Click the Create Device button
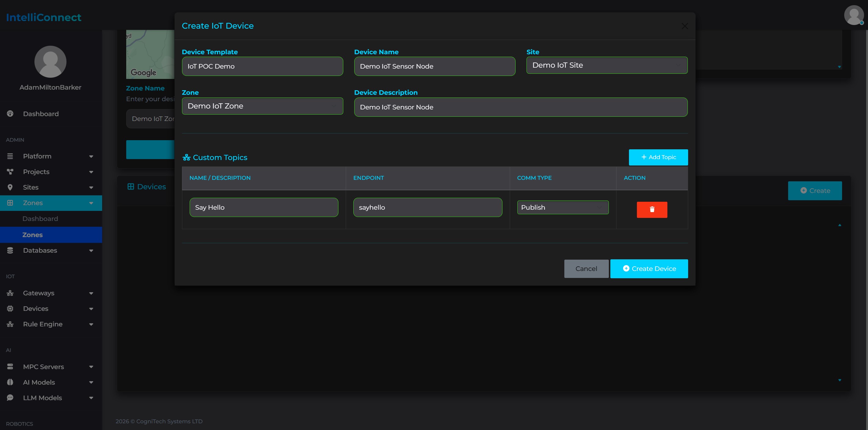Viewport: 868px width, 430px height. (649, 268)
